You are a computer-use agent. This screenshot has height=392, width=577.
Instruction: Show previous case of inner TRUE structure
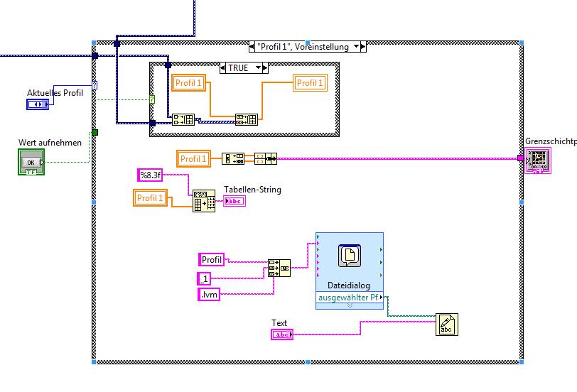coord(222,67)
